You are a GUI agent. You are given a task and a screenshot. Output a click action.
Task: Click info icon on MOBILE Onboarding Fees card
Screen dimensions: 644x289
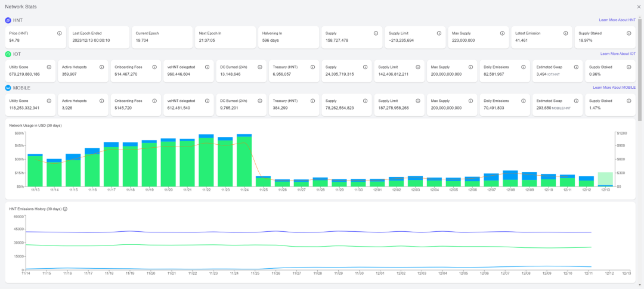[154, 101]
